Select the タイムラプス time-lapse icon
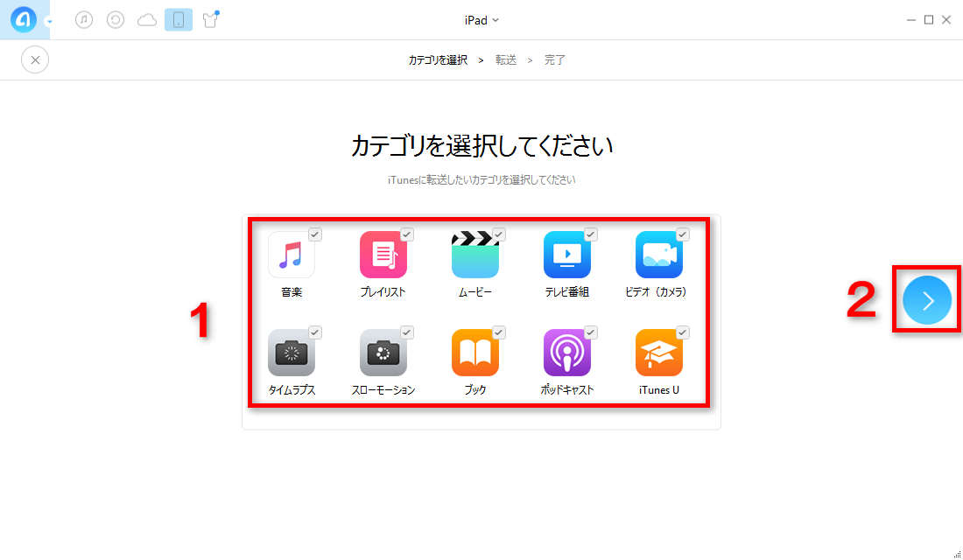Image resolution: width=963 pixels, height=560 pixels. 292,353
